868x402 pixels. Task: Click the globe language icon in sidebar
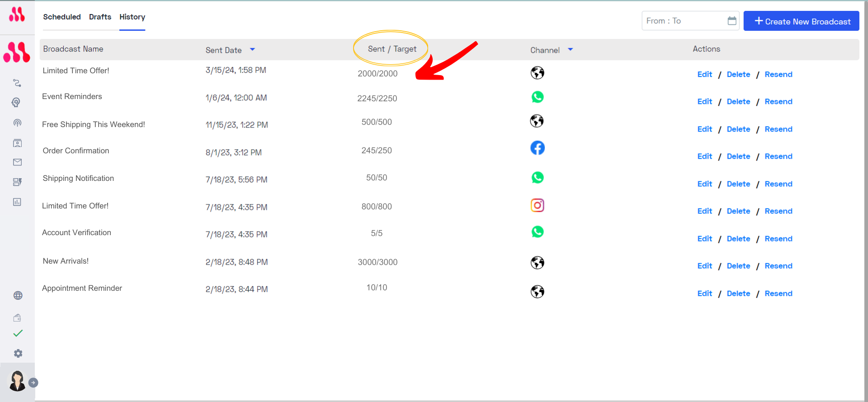click(x=18, y=295)
